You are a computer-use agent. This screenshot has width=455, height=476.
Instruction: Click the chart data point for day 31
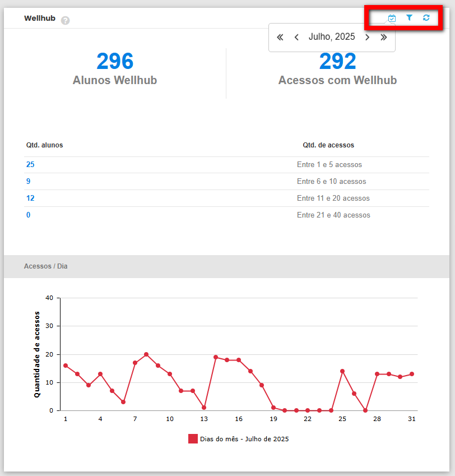[x=412, y=374]
